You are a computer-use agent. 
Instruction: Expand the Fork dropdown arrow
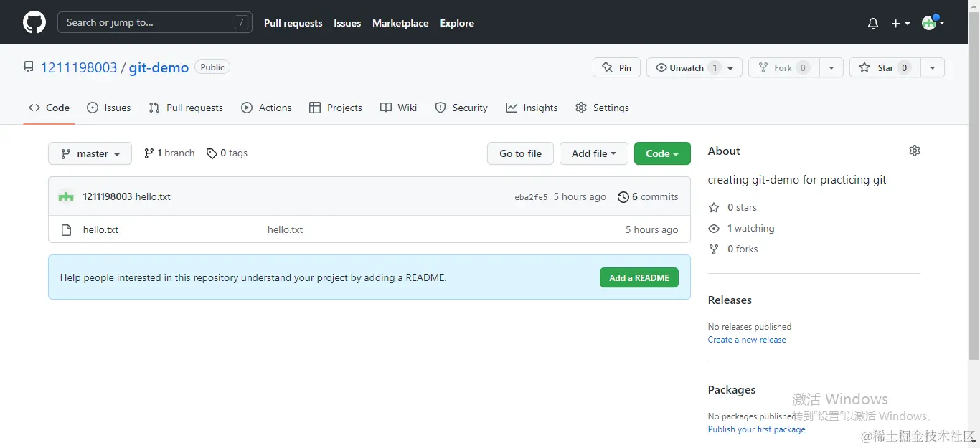pyautogui.click(x=831, y=67)
